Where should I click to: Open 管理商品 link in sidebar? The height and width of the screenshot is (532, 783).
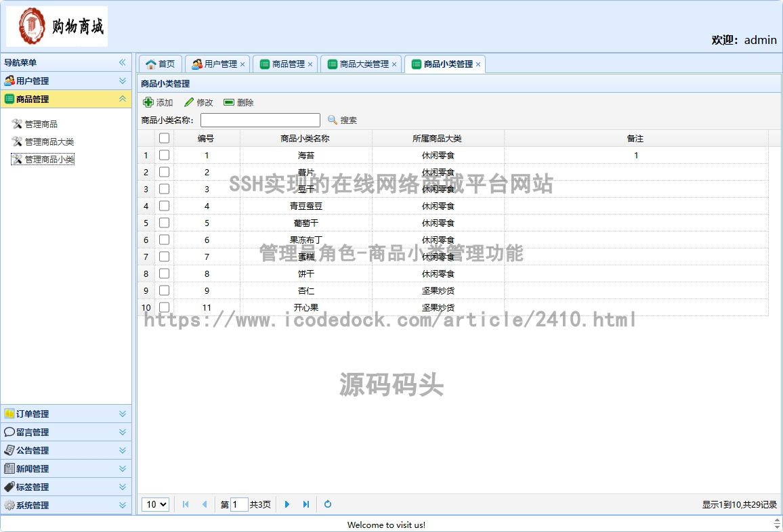[x=41, y=124]
